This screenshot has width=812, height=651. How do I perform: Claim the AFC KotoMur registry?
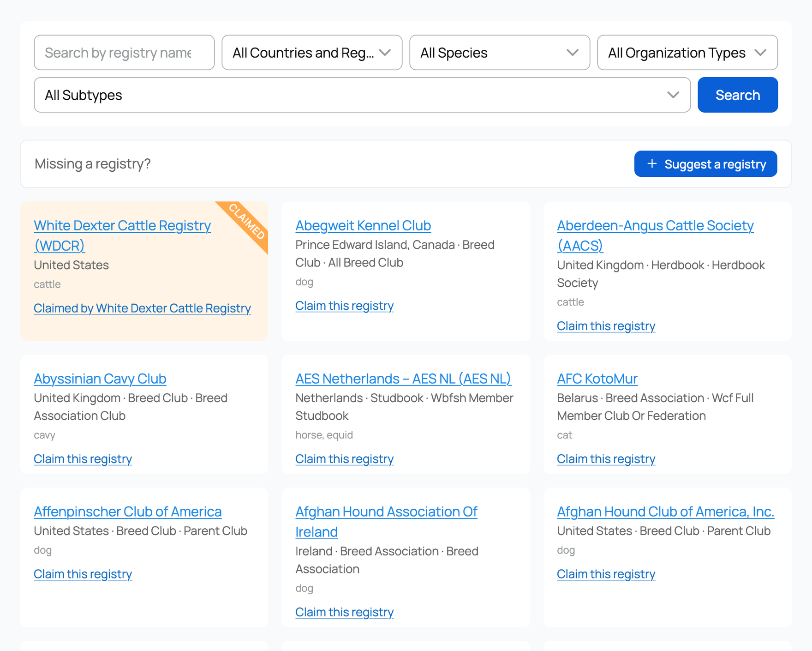pyautogui.click(x=606, y=459)
